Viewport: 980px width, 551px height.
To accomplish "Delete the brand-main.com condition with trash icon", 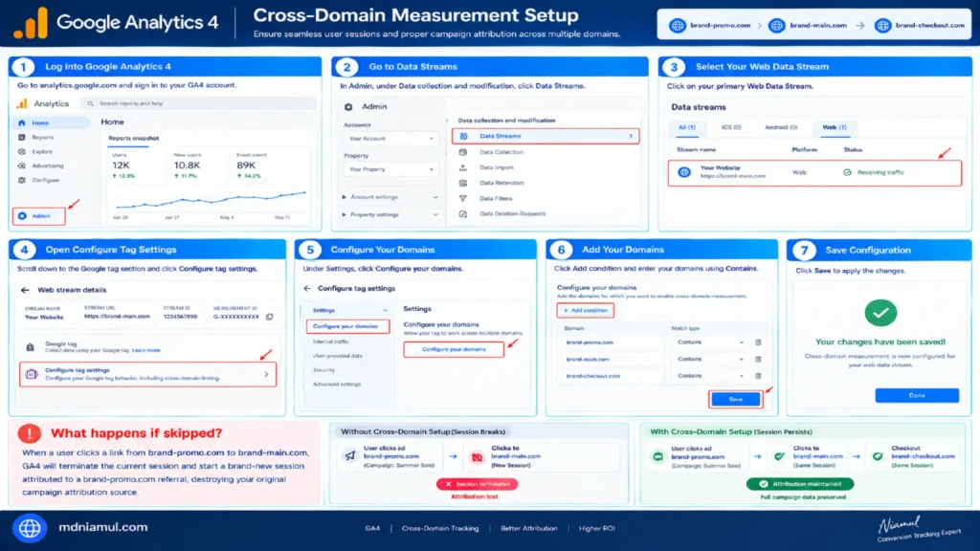I will 758,360.
